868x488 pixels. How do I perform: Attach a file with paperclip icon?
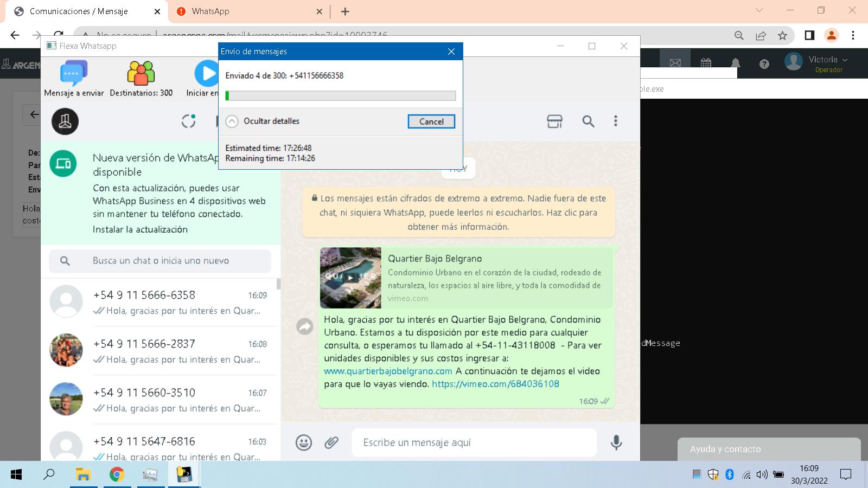pyautogui.click(x=331, y=442)
